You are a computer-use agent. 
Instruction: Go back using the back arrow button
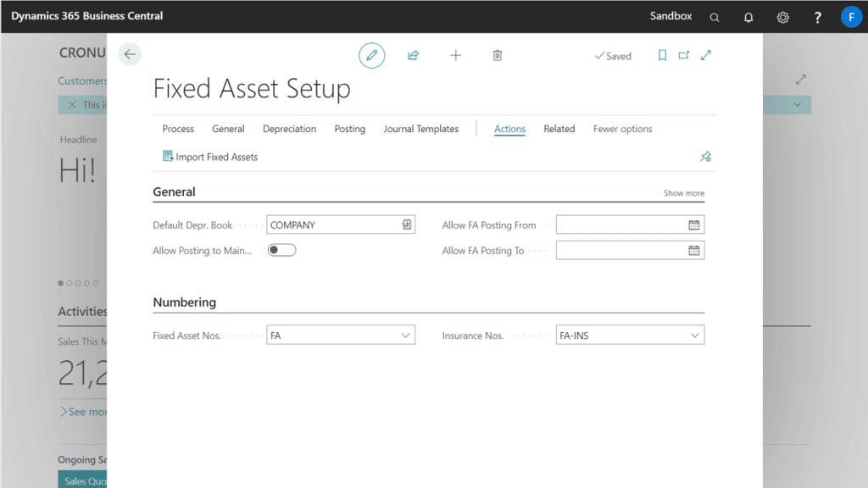(x=129, y=53)
